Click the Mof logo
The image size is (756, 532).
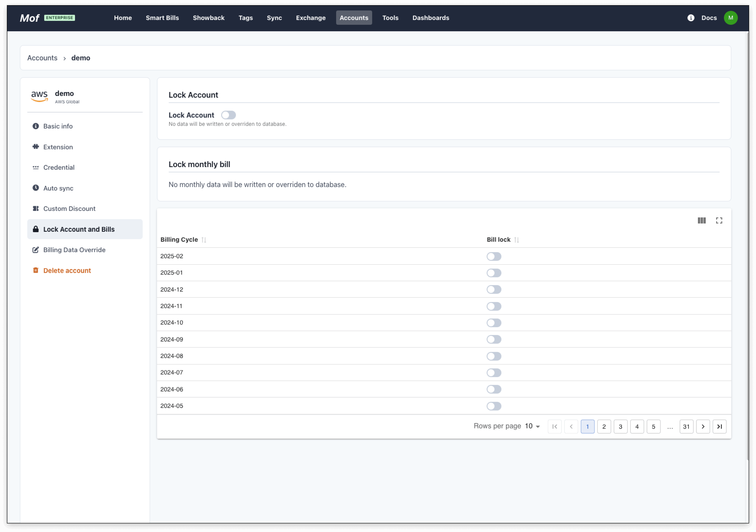tap(30, 18)
